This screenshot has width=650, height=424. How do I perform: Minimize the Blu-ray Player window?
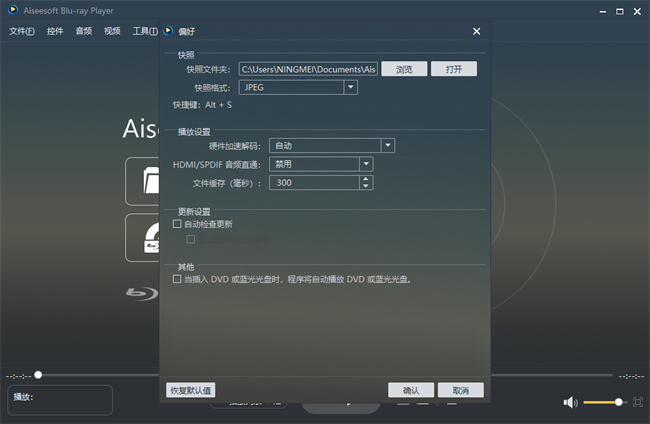point(603,12)
